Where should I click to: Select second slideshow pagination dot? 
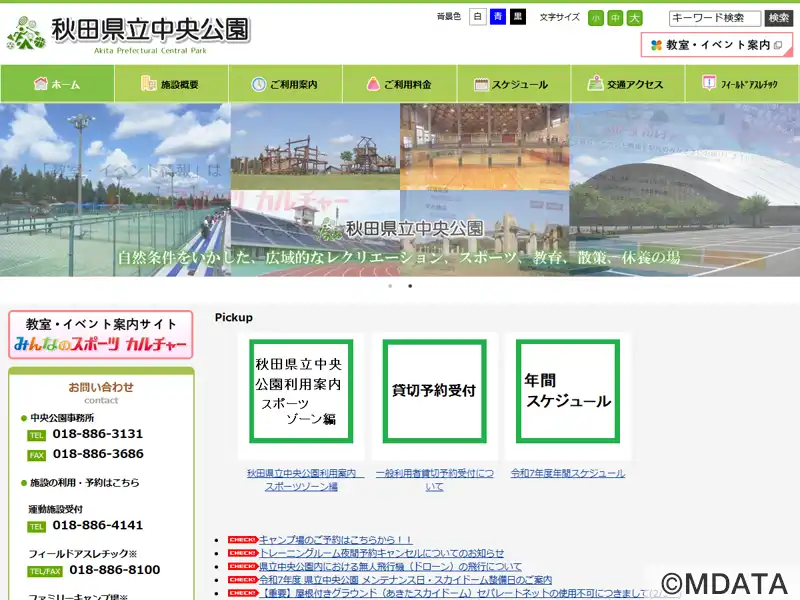click(x=410, y=286)
